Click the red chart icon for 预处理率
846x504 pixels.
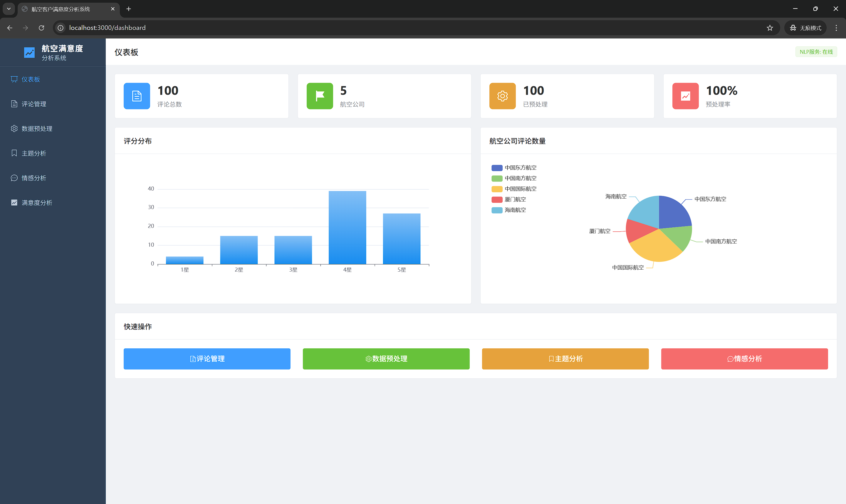pos(685,96)
